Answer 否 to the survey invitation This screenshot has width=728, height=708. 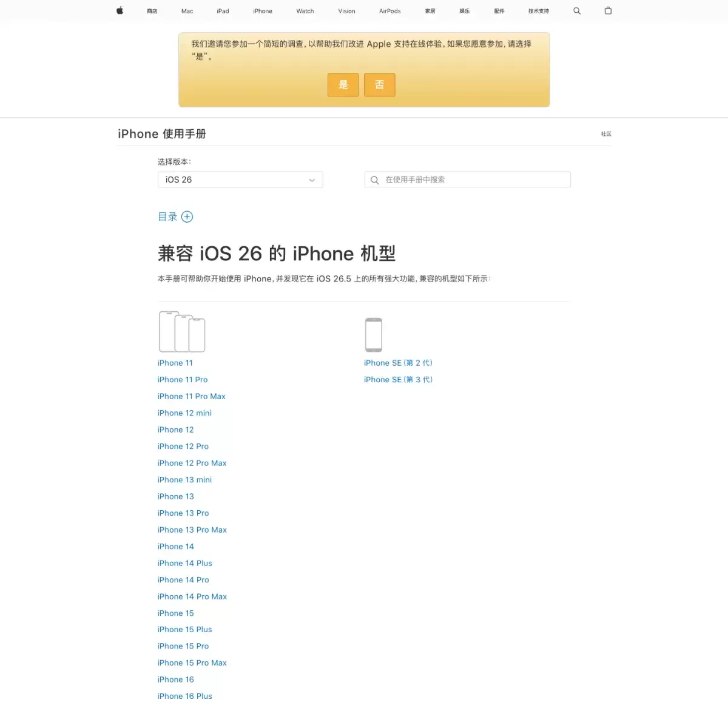click(380, 85)
